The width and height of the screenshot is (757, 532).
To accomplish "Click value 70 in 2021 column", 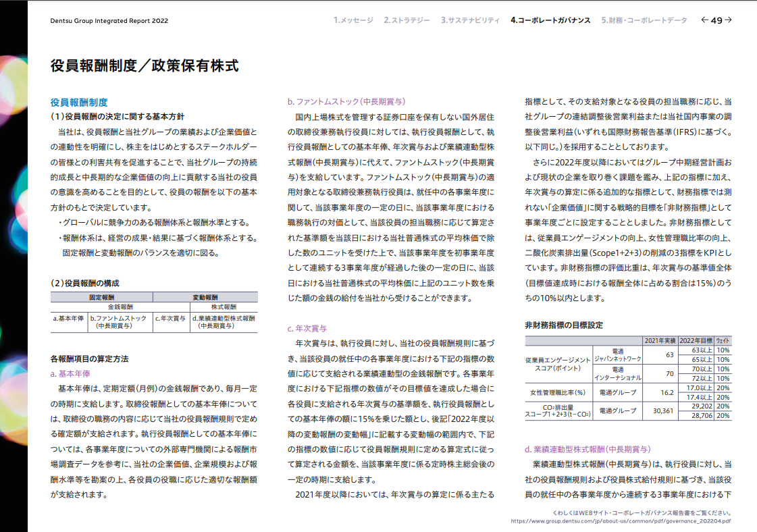I will pos(669,373).
